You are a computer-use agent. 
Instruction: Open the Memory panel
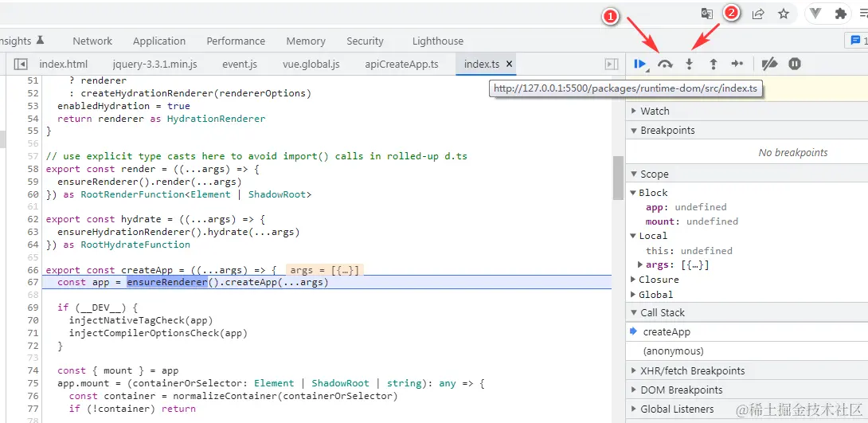(x=306, y=41)
